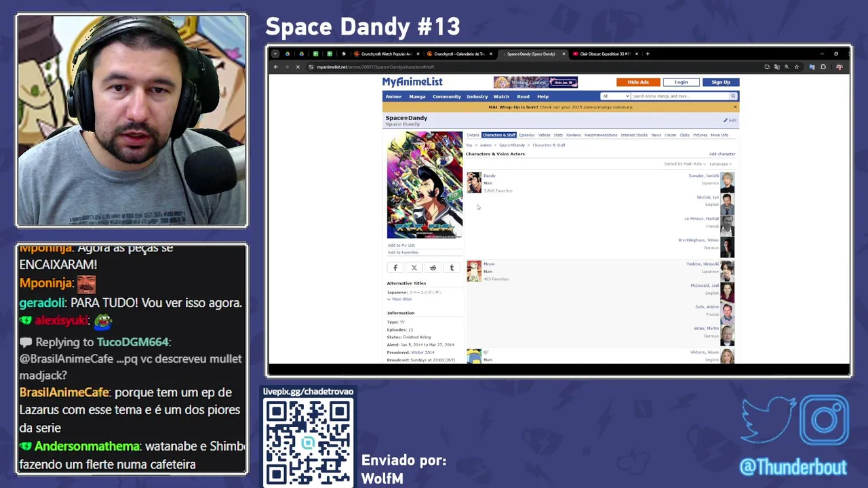
Task: Select the Characters & Staff tab
Action: coord(499,135)
